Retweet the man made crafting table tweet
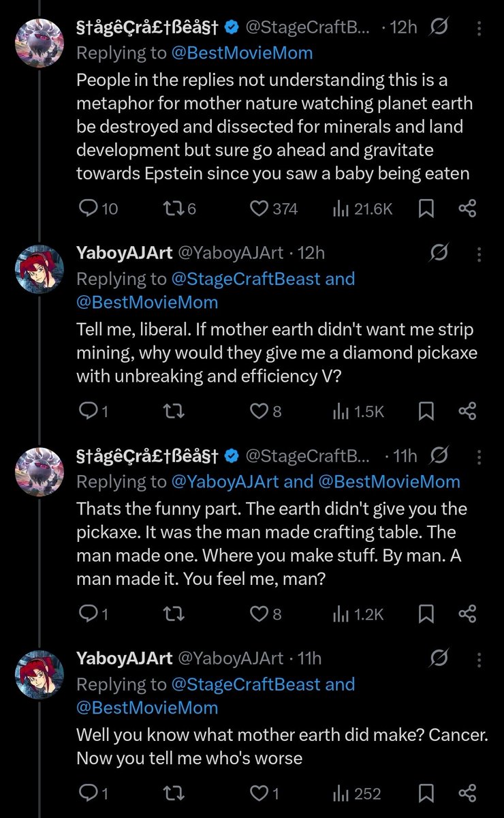Viewport: 504px width, 818px height. [x=175, y=614]
